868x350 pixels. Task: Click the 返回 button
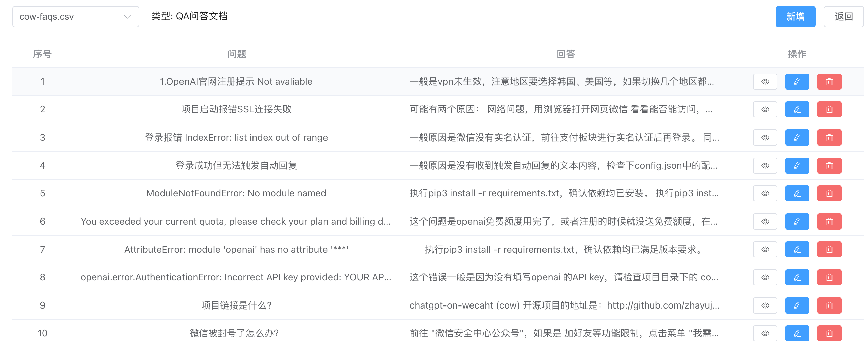pos(843,16)
